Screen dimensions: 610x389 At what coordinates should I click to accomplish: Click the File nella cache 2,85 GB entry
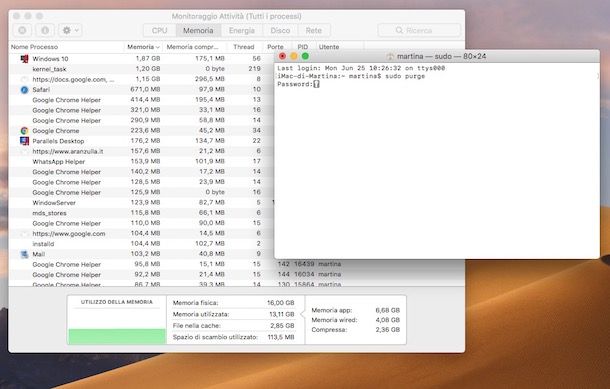pos(233,326)
